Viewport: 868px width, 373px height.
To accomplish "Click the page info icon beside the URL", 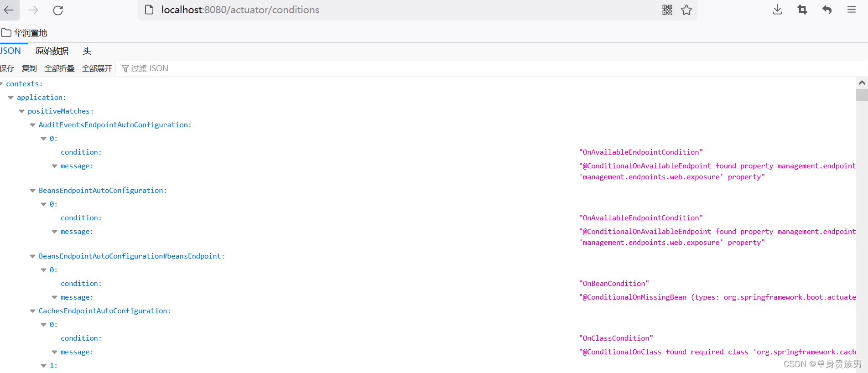I will click(x=149, y=10).
